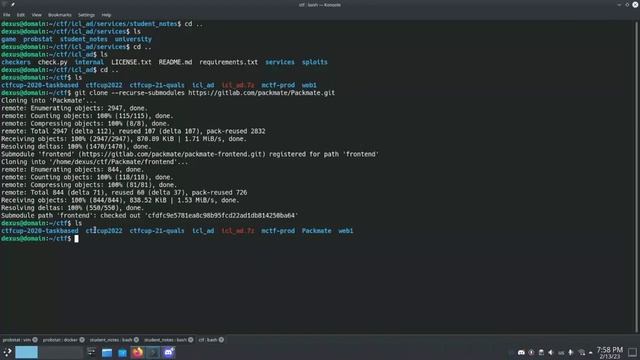
Task: Close the 'probstat : vim' tab
Action: coord(35,340)
